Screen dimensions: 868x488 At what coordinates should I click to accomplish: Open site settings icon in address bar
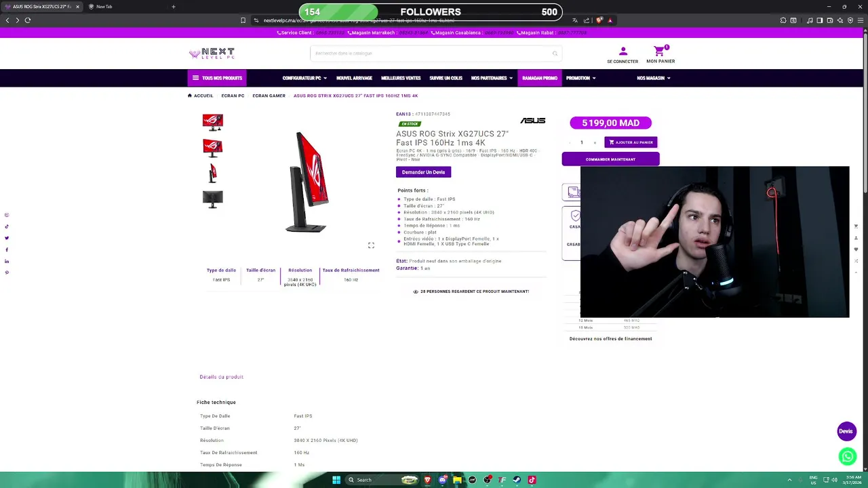(x=256, y=20)
